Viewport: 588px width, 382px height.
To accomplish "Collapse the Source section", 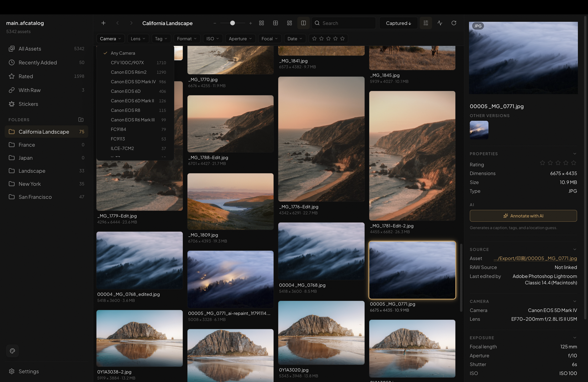I will (575, 249).
